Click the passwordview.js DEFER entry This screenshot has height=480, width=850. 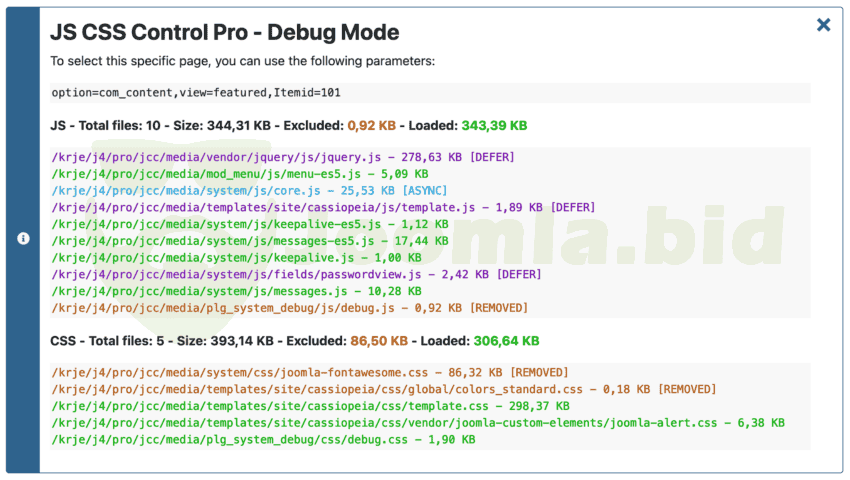pyautogui.click(x=296, y=274)
